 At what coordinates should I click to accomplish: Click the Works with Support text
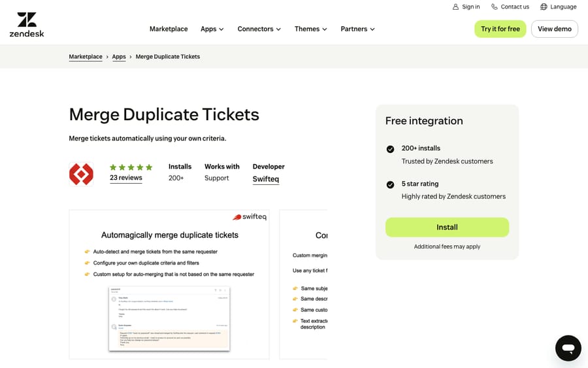pos(222,172)
